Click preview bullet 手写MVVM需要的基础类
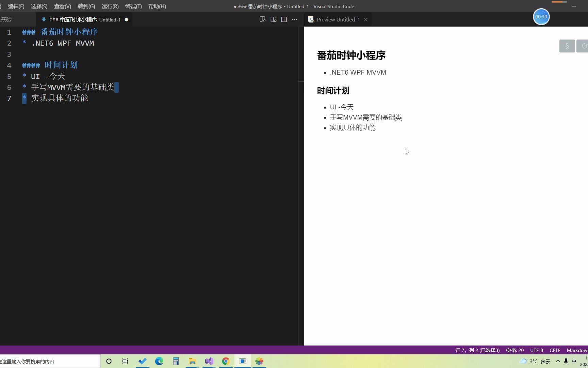588x368 pixels. tap(366, 117)
